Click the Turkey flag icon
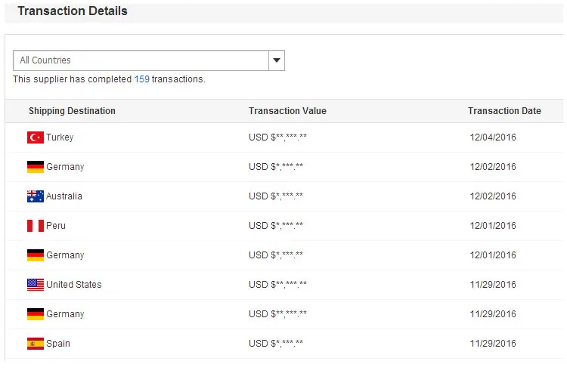This screenshot has width=567, height=392. (x=35, y=137)
